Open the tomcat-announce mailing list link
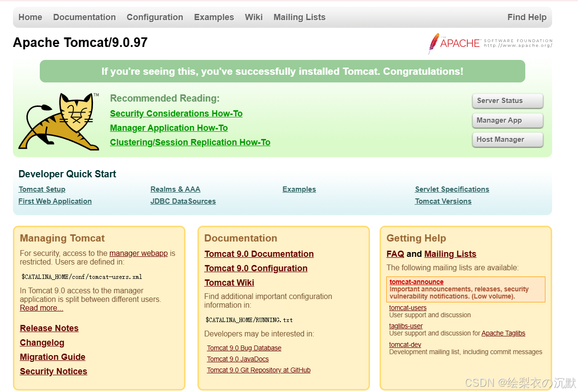Image resolution: width=578 pixels, height=392 pixels. (416, 282)
